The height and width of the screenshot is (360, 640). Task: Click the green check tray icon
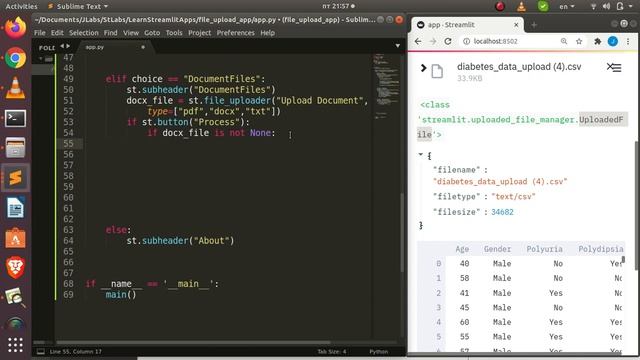[543, 6]
